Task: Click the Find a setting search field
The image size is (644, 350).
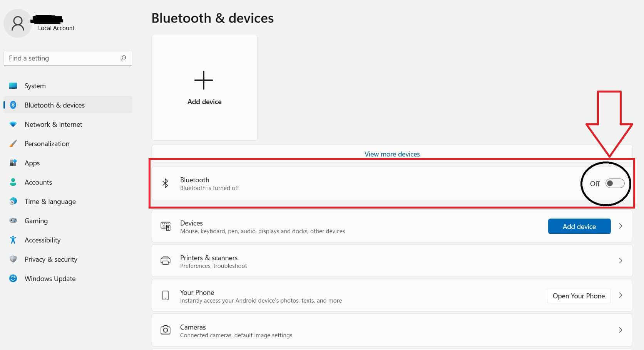Action: [62, 58]
